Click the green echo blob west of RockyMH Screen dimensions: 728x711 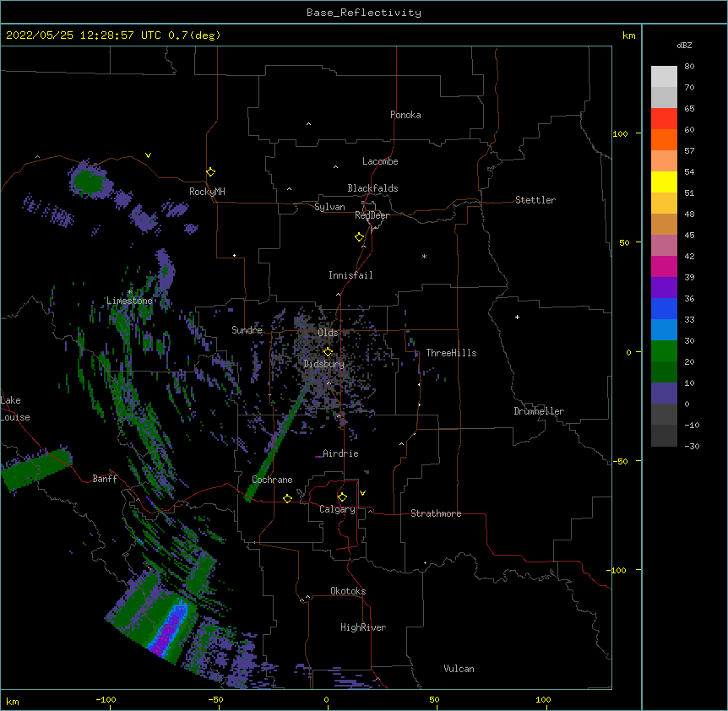(90, 181)
